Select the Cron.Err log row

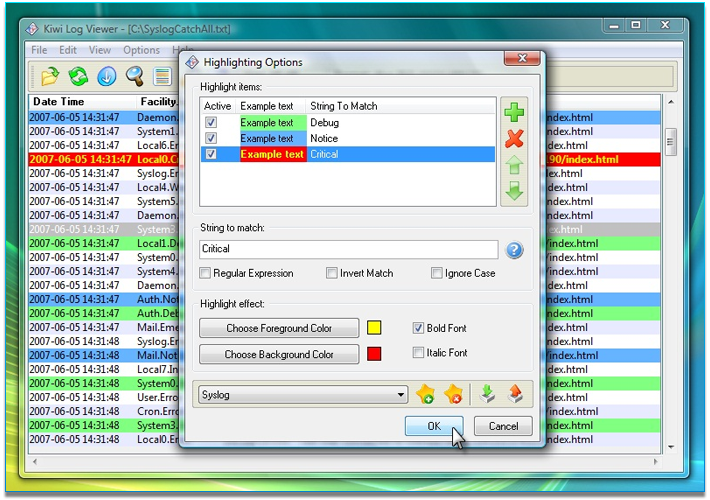[104, 411]
